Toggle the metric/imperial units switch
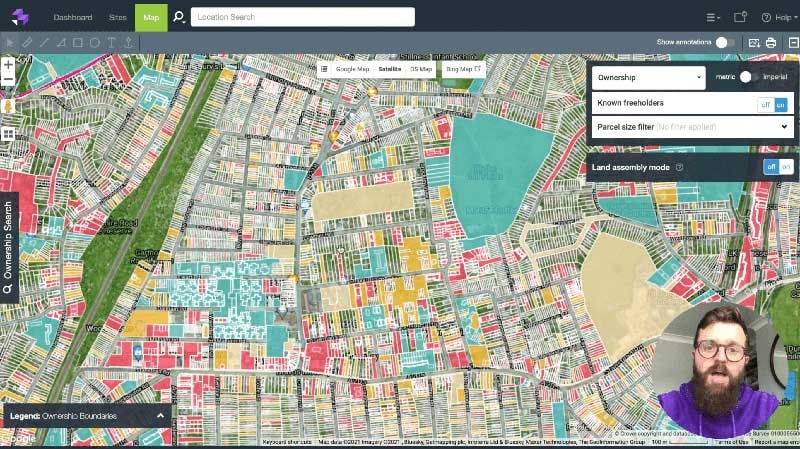 pyautogui.click(x=748, y=77)
